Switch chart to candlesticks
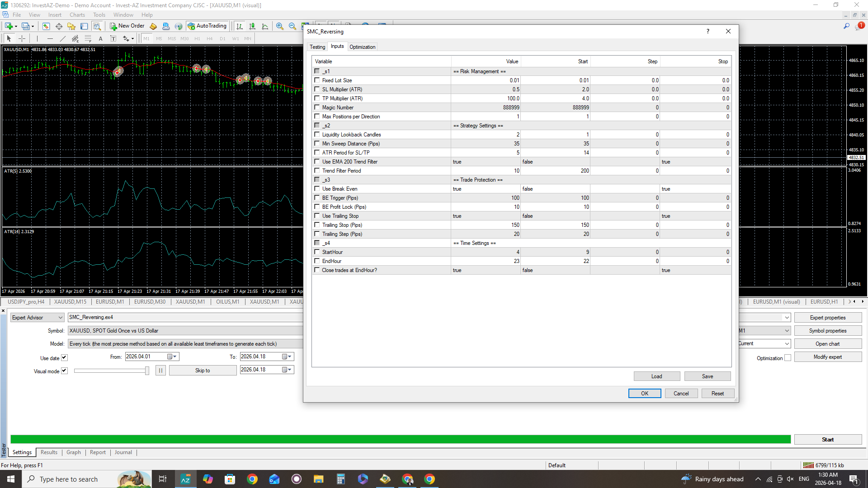Viewport: 868px width, 488px height. tap(252, 26)
